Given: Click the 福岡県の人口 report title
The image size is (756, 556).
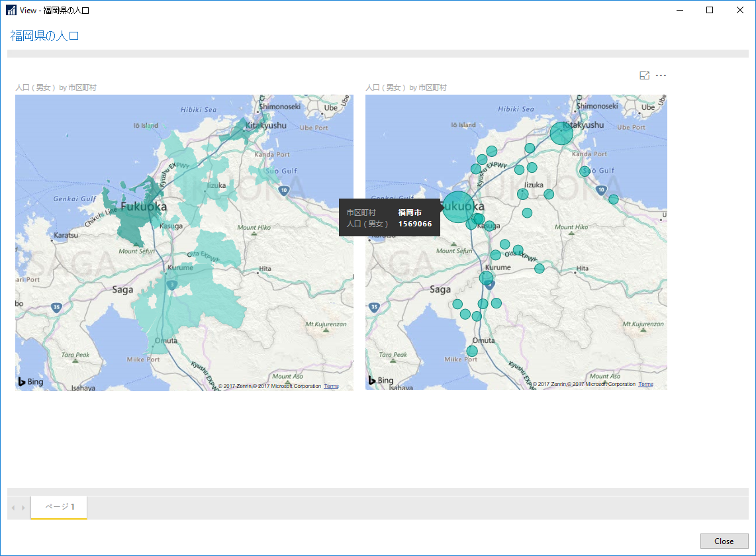Looking at the screenshot, I should 44,36.
